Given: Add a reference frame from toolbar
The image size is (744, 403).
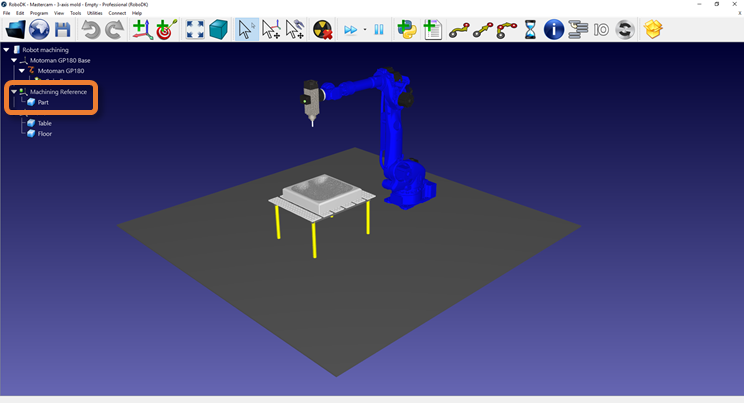Looking at the screenshot, I should pyautogui.click(x=142, y=30).
